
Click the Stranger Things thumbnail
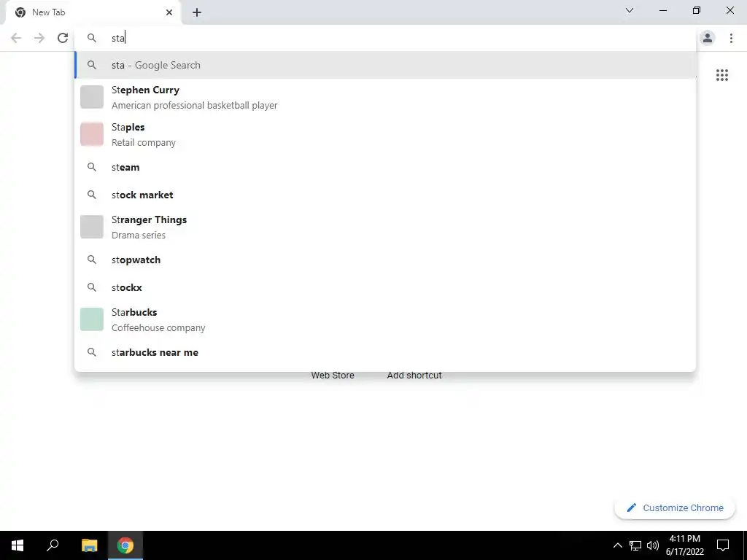(x=92, y=227)
